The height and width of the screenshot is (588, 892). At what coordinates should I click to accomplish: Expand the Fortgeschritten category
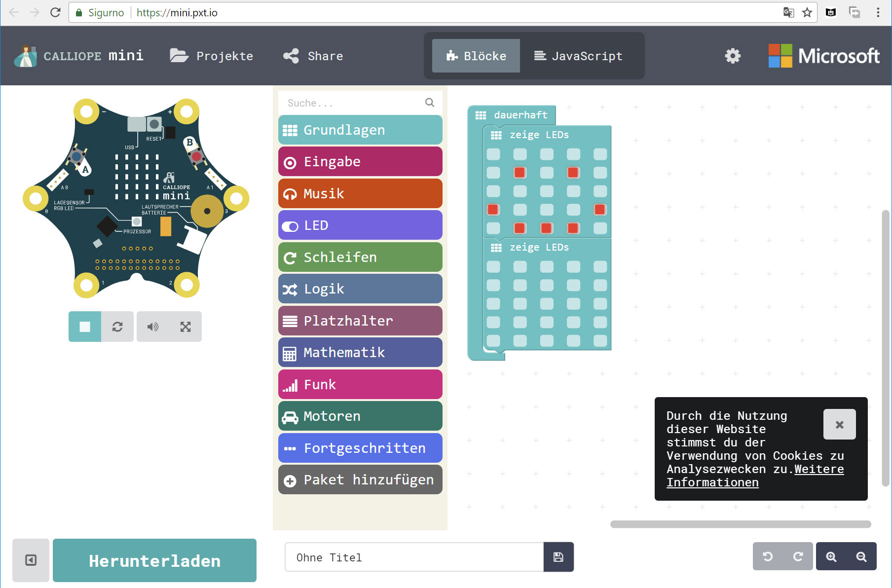coord(360,448)
